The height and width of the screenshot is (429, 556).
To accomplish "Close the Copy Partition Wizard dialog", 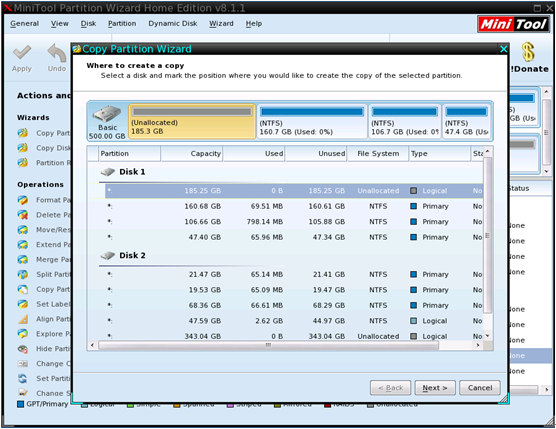I will [503, 49].
